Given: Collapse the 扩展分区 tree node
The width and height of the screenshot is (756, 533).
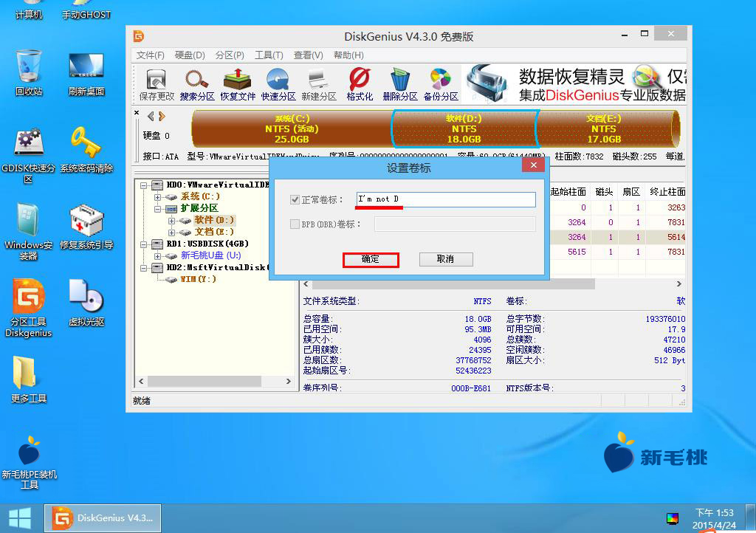Looking at the screenshot, I should 158,209.
